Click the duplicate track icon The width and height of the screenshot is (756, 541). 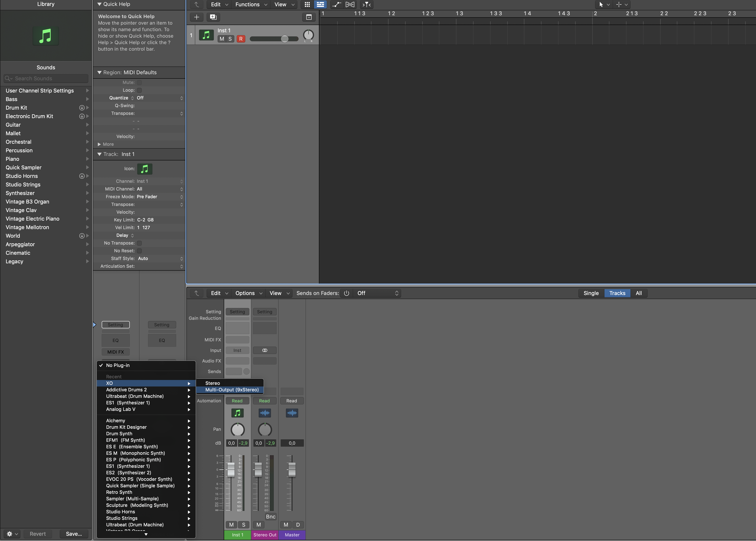[x=213, y=17]
